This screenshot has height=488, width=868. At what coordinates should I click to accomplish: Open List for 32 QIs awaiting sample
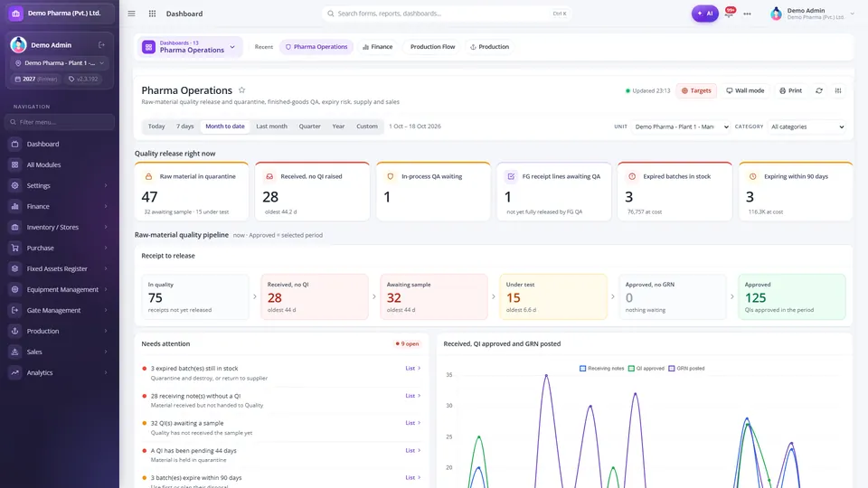[x=413, y=423]
